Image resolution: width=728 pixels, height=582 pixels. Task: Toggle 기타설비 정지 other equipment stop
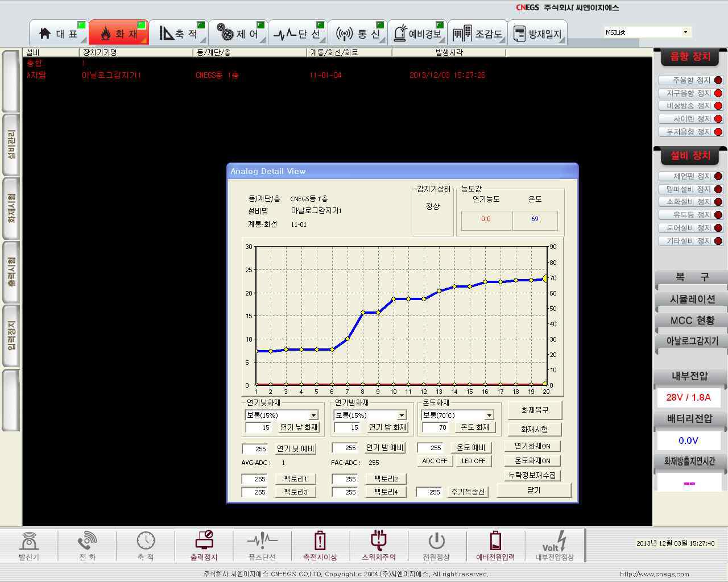tap(690, 241)
